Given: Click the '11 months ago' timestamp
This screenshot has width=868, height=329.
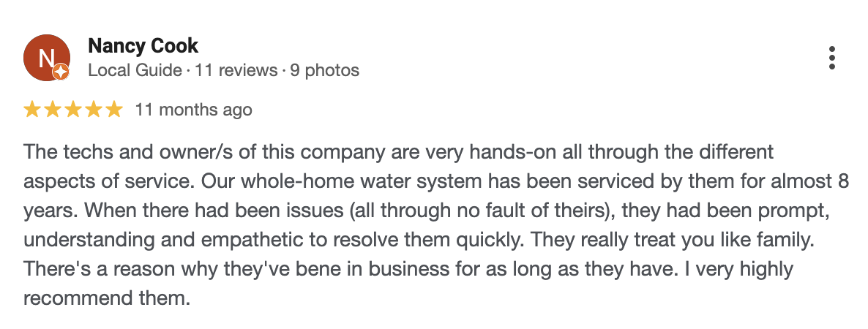Looking at the screenshot, I should point(194,110).
